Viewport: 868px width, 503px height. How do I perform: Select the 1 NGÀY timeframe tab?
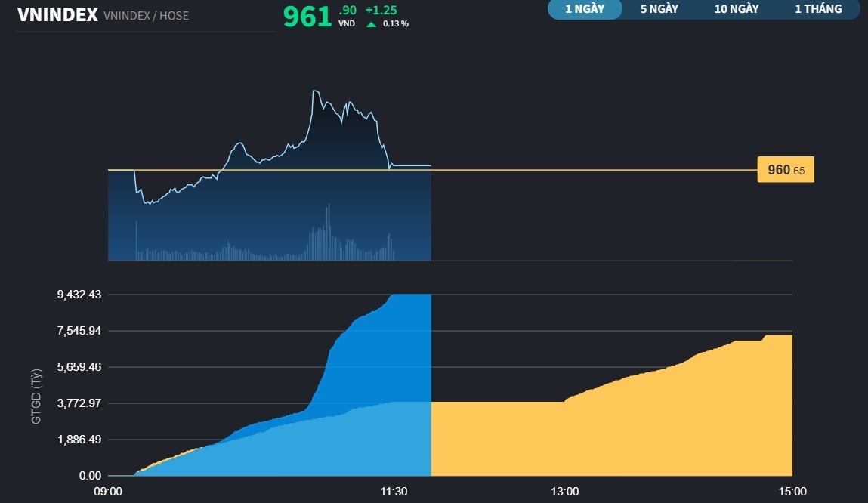tap(585, 9)
